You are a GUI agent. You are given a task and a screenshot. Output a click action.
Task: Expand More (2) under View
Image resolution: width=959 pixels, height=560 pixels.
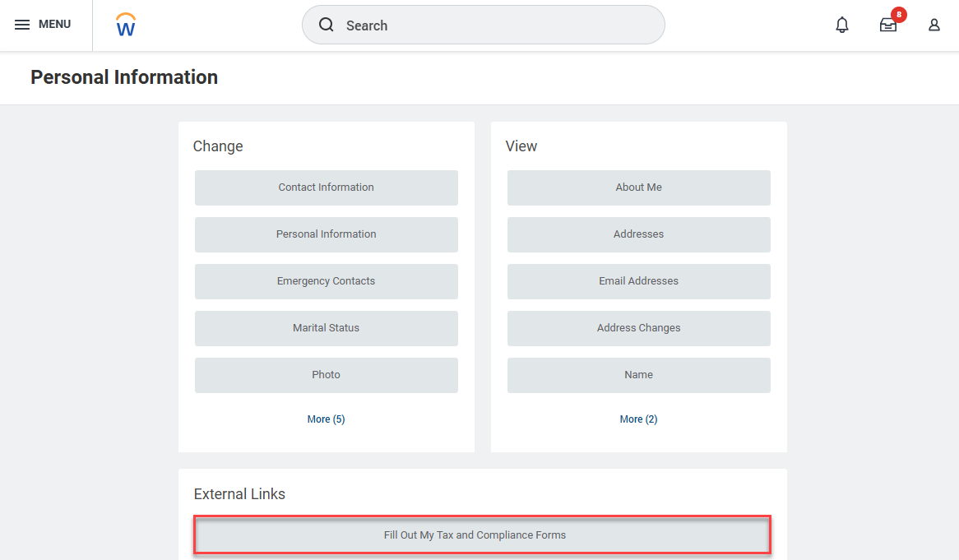click(x=638, y=419)
